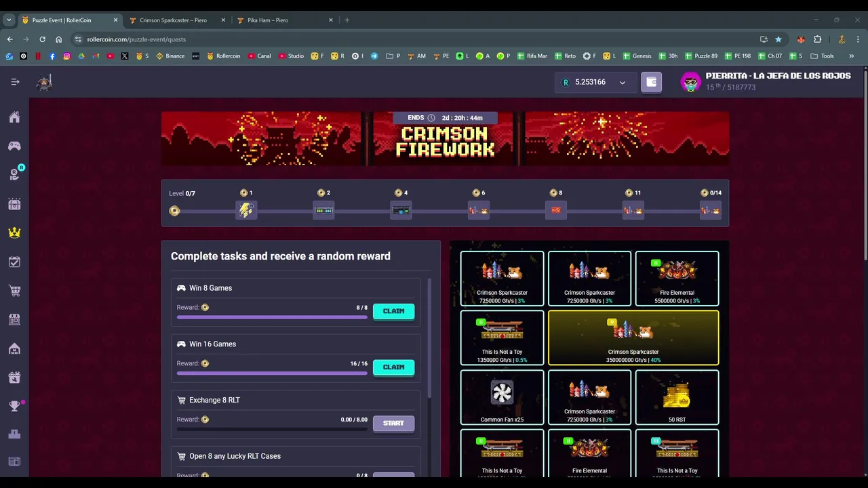
Task: Open Genesis bookmark
Action: point(637,56)
